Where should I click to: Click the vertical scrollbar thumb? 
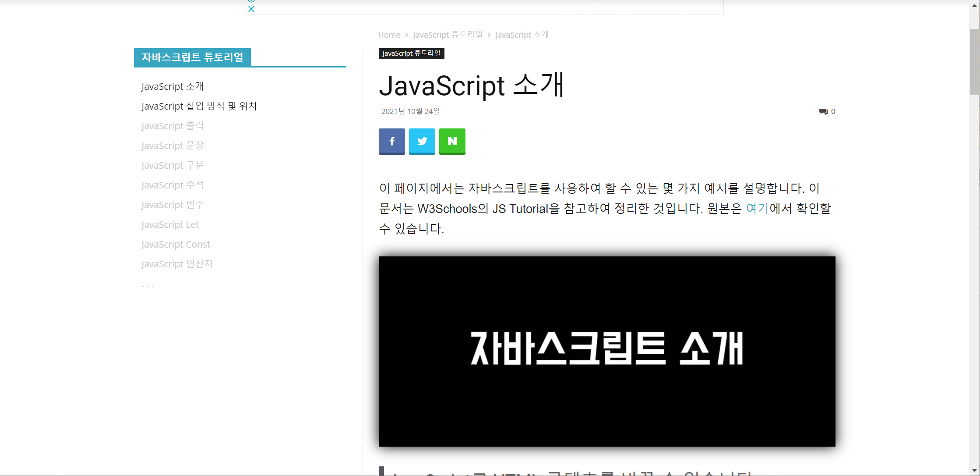(974, 61)
